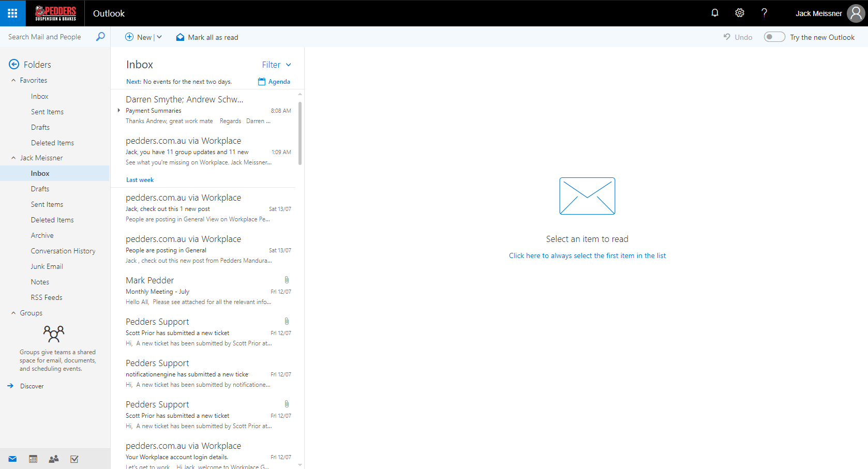
Task: Switch to Calendar module icon
Action: pos(33,459)
